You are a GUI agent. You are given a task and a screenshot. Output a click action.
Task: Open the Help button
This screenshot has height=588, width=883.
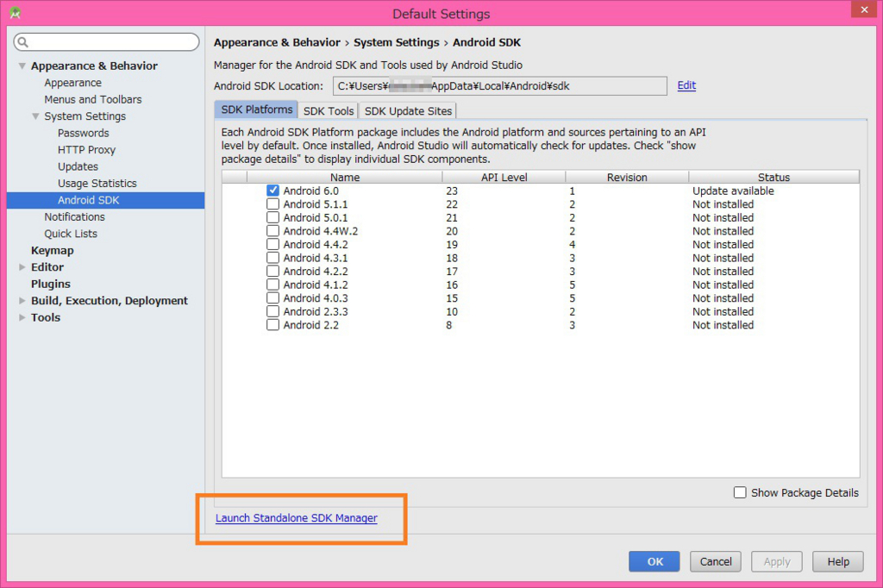[x=838, y=561]
